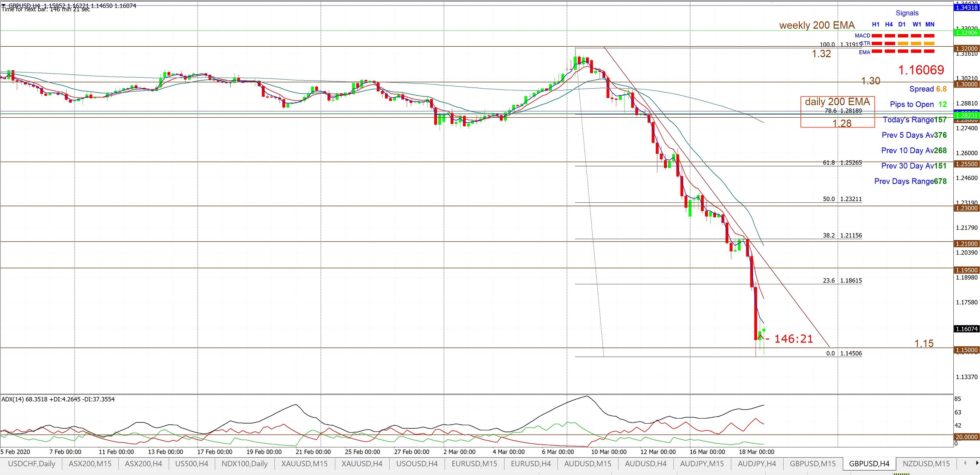Click the red '146:21' bar countdown label
This screenshot has height=475, width=980.
793,339
